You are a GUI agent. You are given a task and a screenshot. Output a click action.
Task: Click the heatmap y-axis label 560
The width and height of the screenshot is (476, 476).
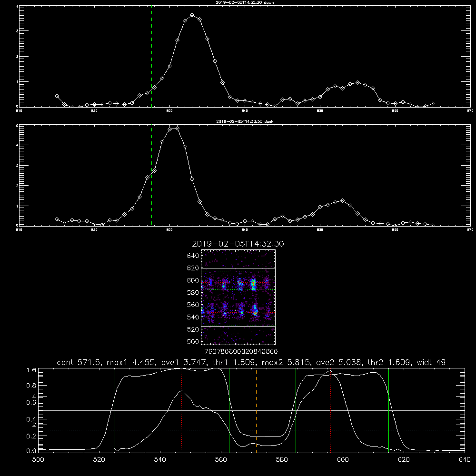(x=193, y=305)
